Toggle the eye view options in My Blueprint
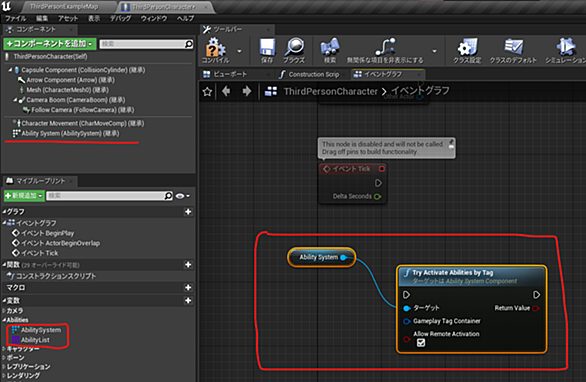 point(182,196)
